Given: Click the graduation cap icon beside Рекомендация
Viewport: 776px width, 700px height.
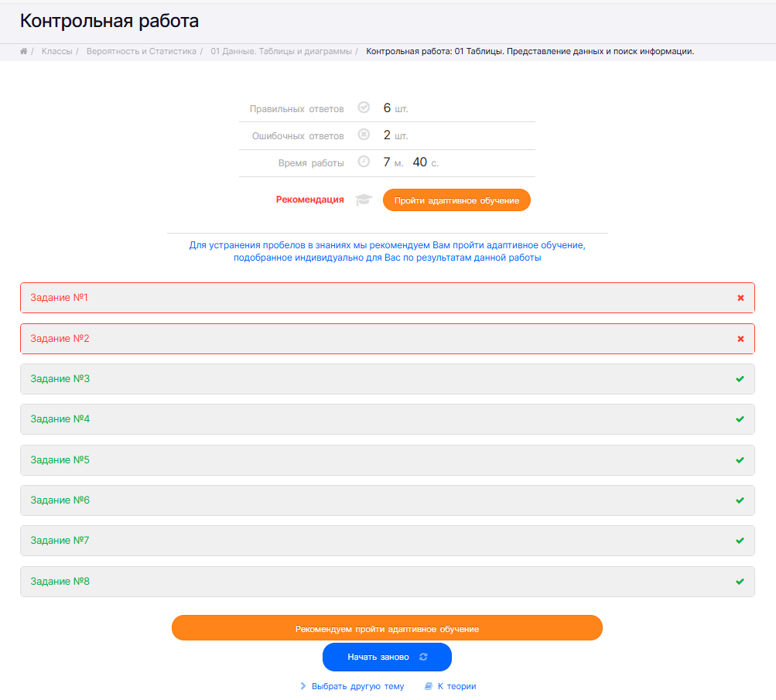Looking at the screenshot, I should click(x=364, y=200).
